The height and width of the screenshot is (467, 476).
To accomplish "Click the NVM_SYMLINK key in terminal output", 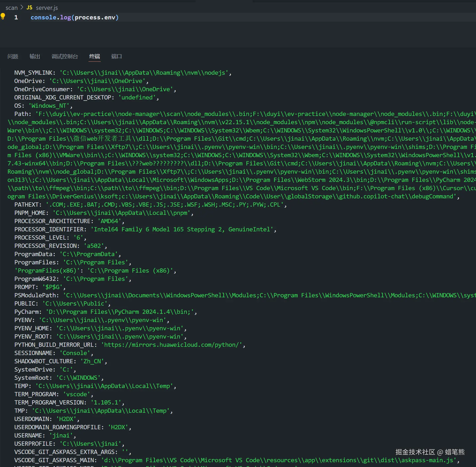I will coord(33,73).
